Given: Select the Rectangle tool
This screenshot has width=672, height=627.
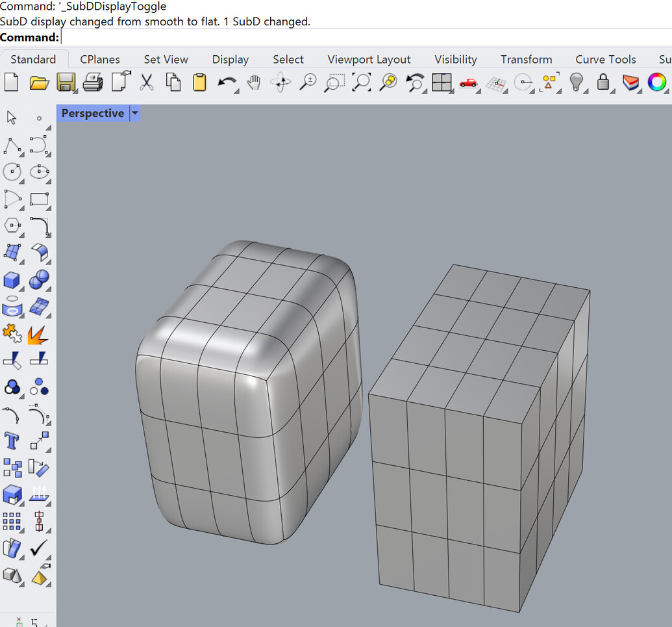Looking at the screenshot, I should tap(39, 199).
